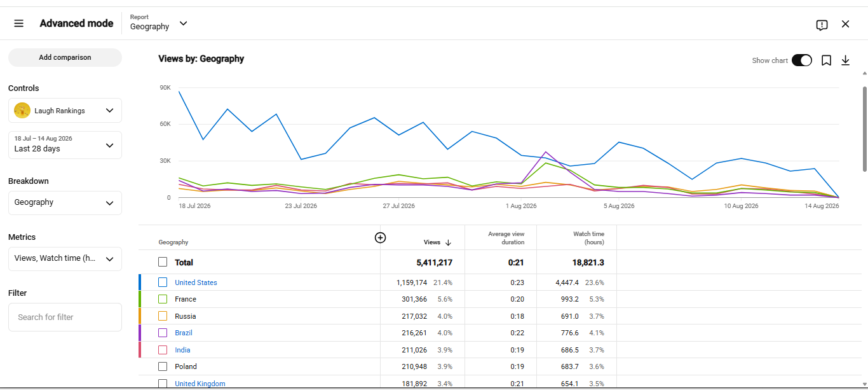
Task: Toggle the Show chart switch
Action: [x=802, y=60]
